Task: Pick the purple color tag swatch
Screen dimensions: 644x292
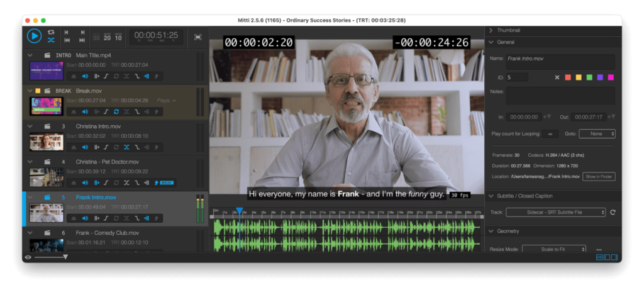Action: (600, 77)
